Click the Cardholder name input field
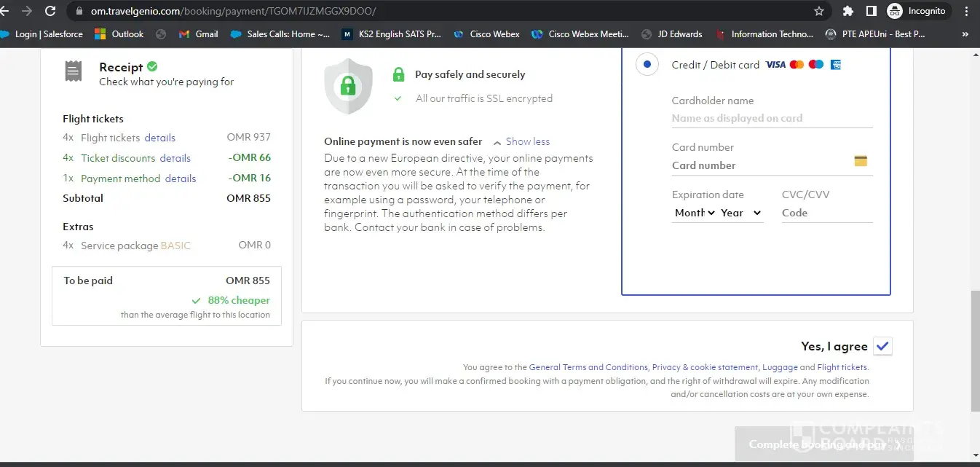980x467 pixels. coord(771,118)
